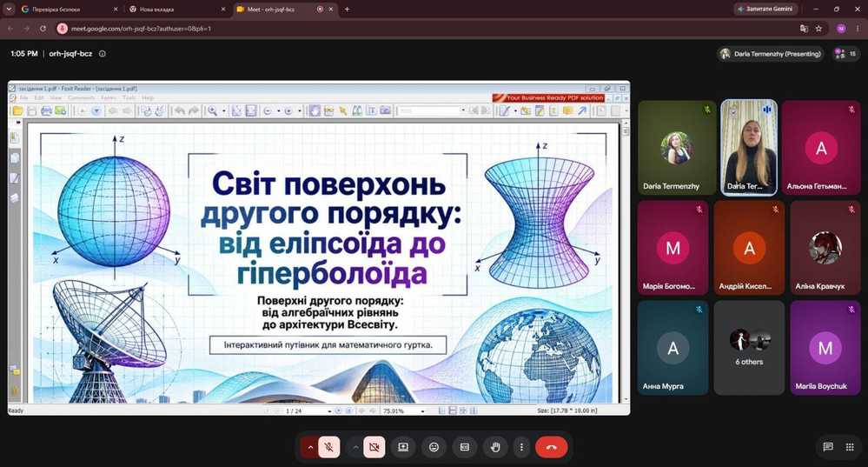868x467 pixels.
Task: Open the Chrome profile avatar
Action: pos(841,28)
